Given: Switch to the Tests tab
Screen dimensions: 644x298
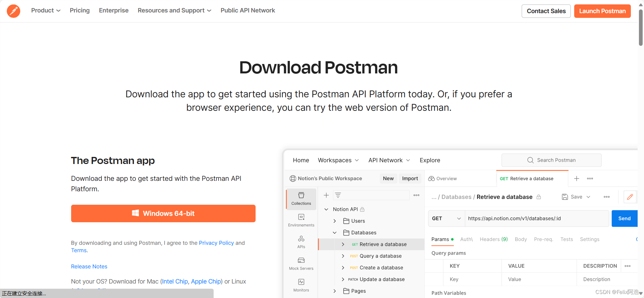Looking at the screenshot, I should 566,239.
